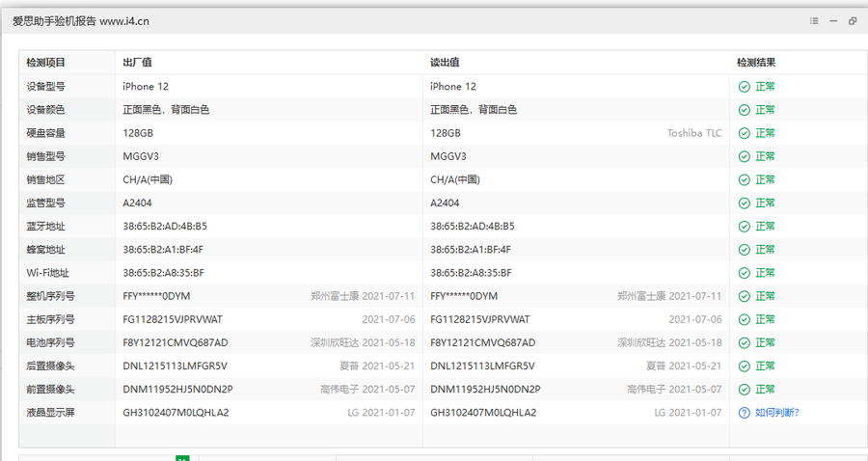Select the 读出值 column header
This screenshot has height=461, width=868.
tap(445, 63)
